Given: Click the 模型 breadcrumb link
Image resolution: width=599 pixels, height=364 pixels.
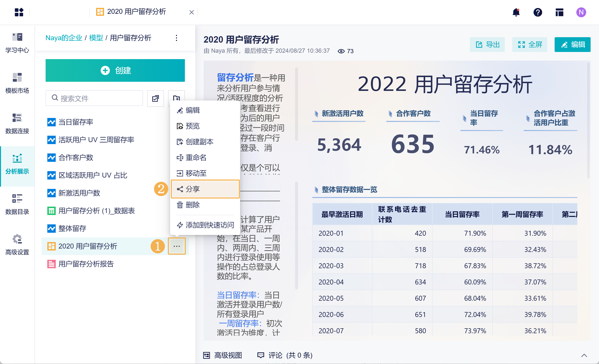Looking at the screenshot, I should [96, 38].
